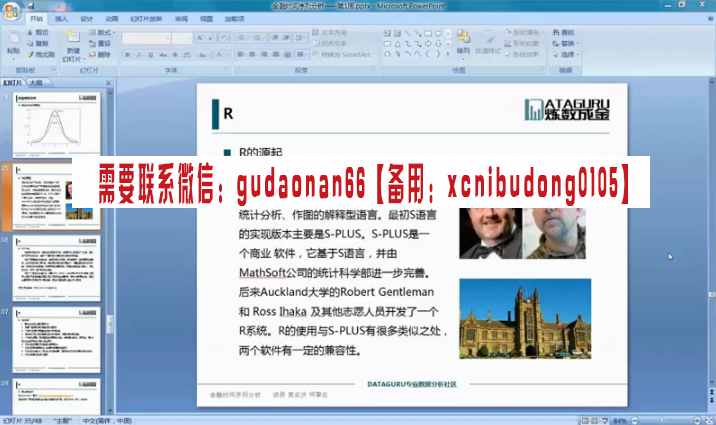Click Shape Fill (形状填充) button
This screenshot has height=425, width=716.
[522, 32]
